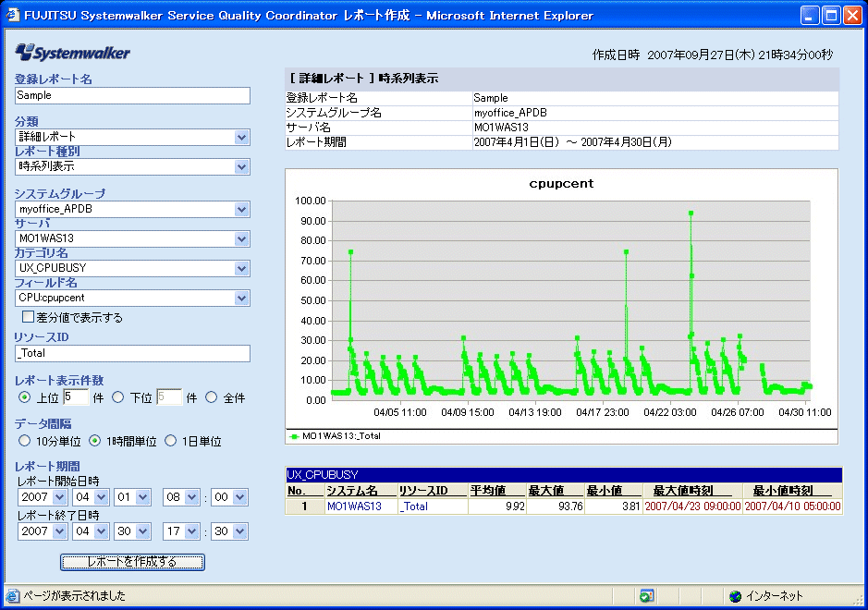868x610 pixels.
Task: Click the Internet zone globe icon
Action: 735,596
